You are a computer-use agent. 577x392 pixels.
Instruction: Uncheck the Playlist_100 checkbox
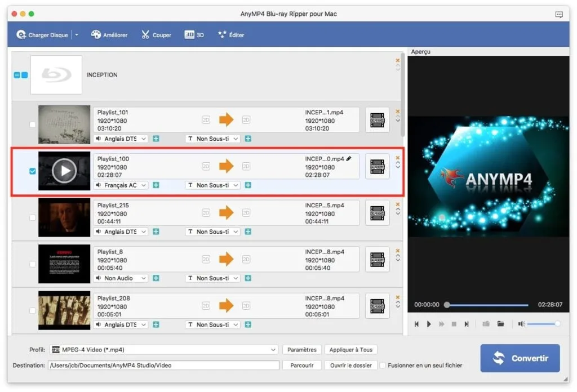pyautogui.click(x=32, y=171)
